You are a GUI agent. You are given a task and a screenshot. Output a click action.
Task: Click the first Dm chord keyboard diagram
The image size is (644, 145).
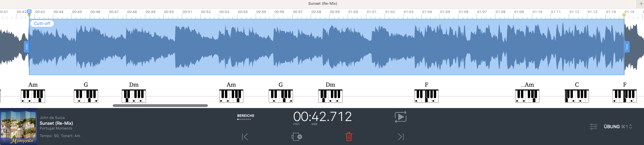[134, 96]
